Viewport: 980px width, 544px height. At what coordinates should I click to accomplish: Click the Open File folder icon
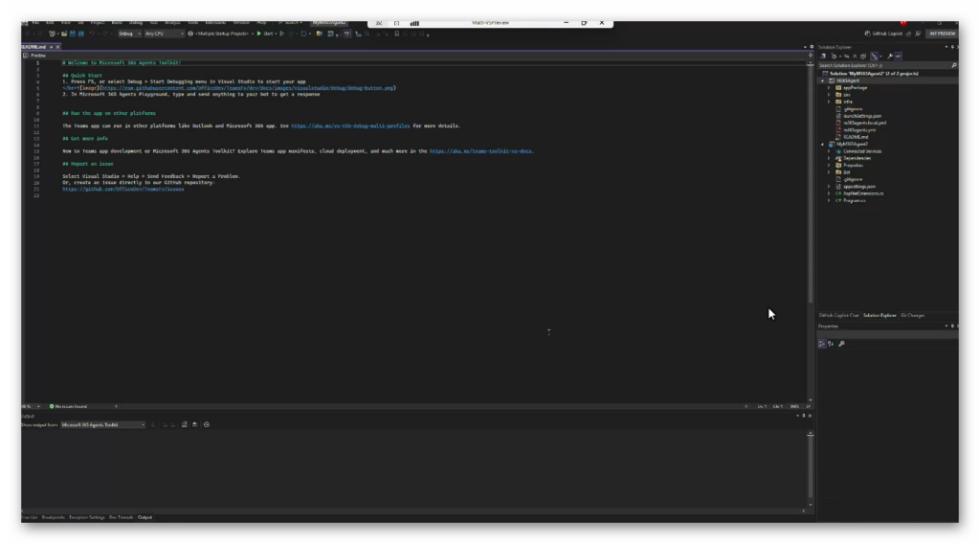click(x=64, y=34)
